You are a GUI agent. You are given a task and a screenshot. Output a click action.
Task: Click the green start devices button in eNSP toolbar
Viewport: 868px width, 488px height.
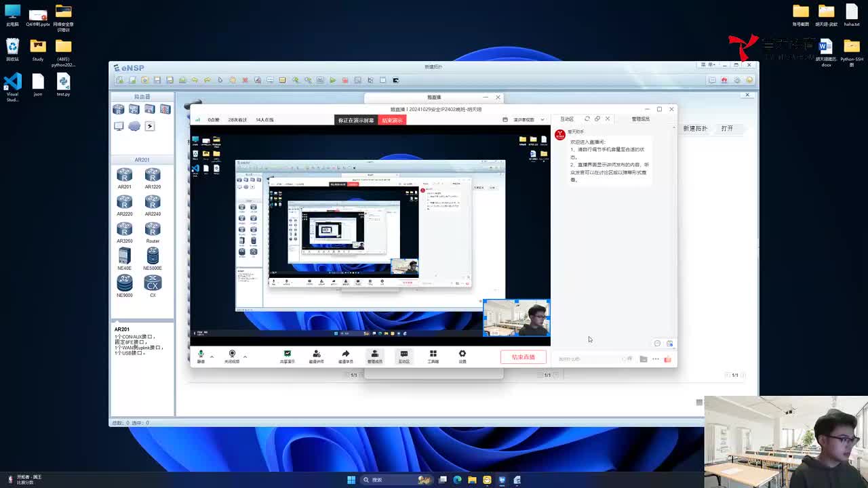pyautogui.click(x=332, y=80)
